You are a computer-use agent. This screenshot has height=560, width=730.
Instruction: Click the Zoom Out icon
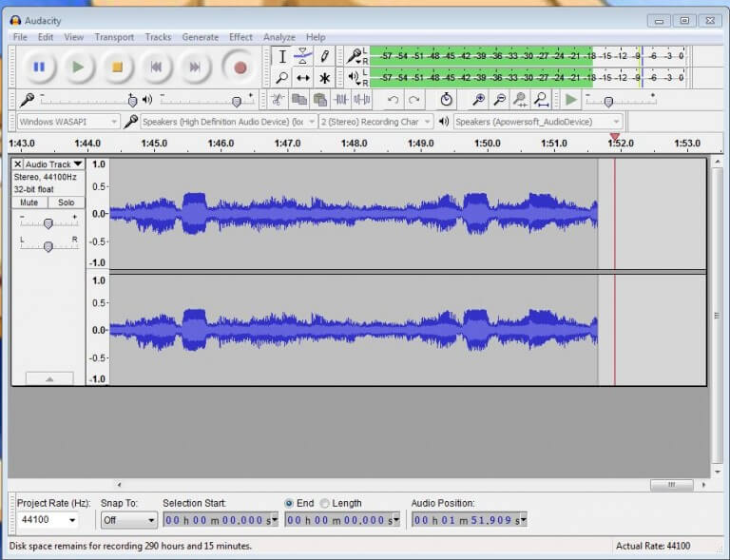[499, 100]
